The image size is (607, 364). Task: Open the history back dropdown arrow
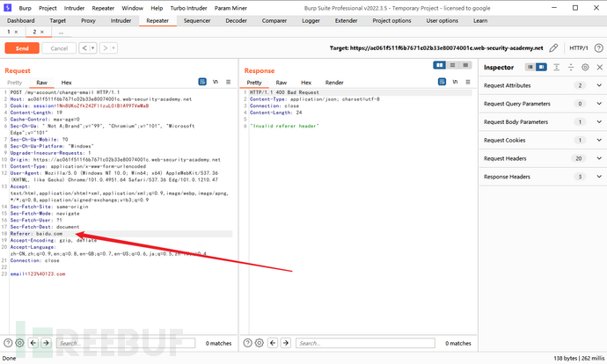pyautogui.click(x=94, y=48)
